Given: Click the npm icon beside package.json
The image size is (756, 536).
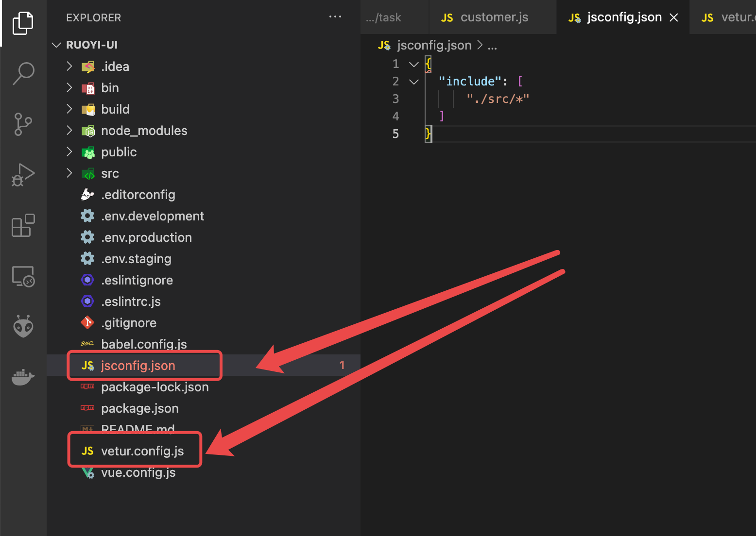Looking at the screenshot, I should pos(87,408).
